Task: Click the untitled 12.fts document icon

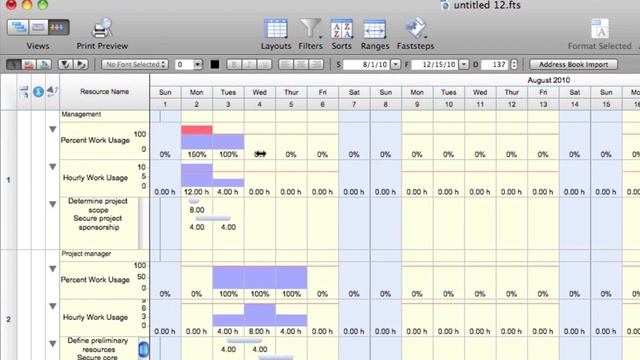Action: coord(445,5)
